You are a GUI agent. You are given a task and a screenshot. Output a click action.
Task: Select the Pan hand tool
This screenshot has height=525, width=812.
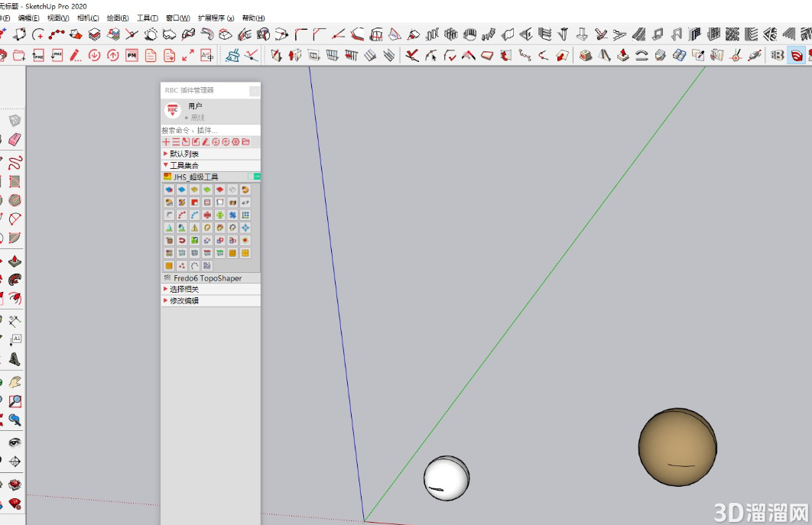coord(15,382)
